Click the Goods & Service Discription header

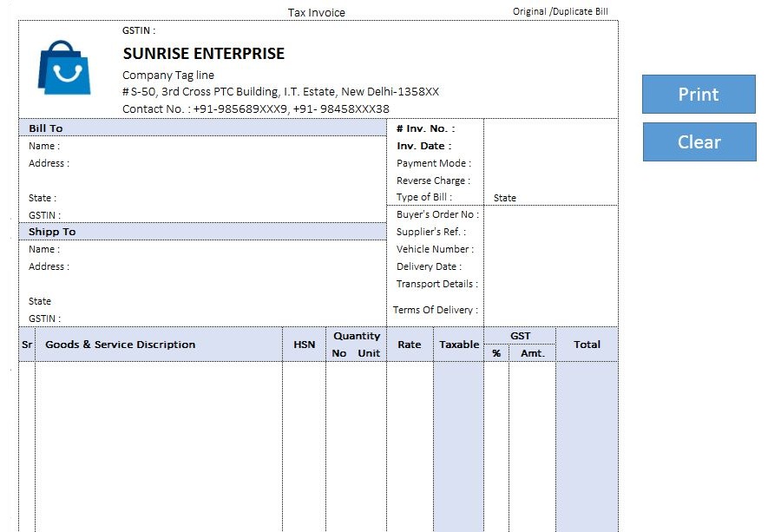tap(120, 345)
